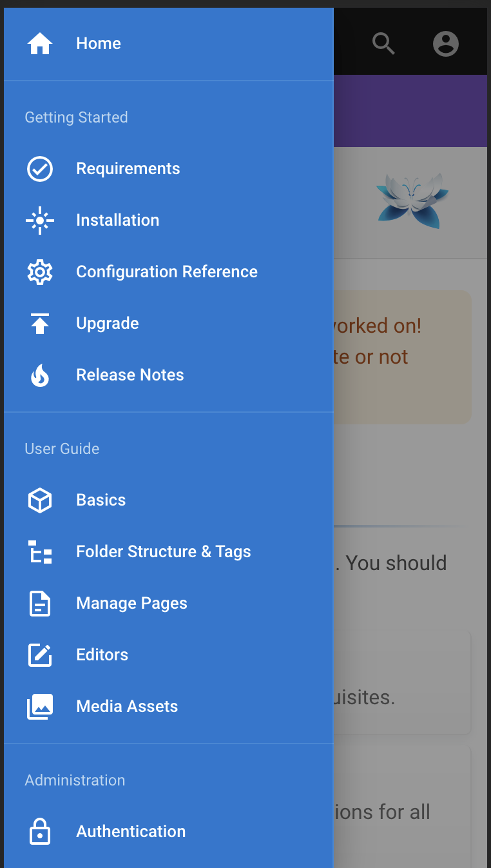Select the Requirements checkmark icon

tap(40, 169)
